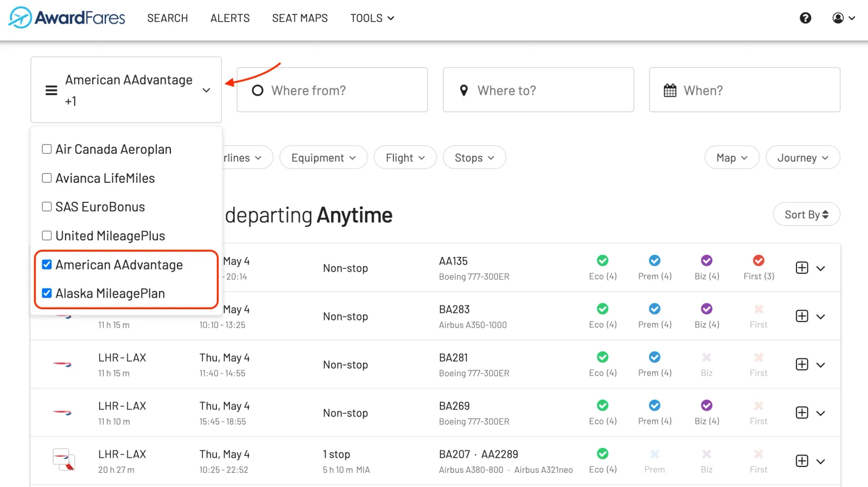Add BA281 flight with plus icon
Image resolution: width=868 pixels, height=487 pixels.
point(802,364)
